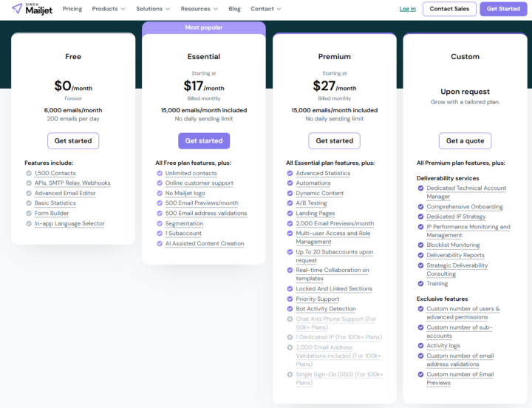Viewport: 532px width, 408px height.
Task: Open the Locked And Linked Sections link
Action: [x=334, y=288]
